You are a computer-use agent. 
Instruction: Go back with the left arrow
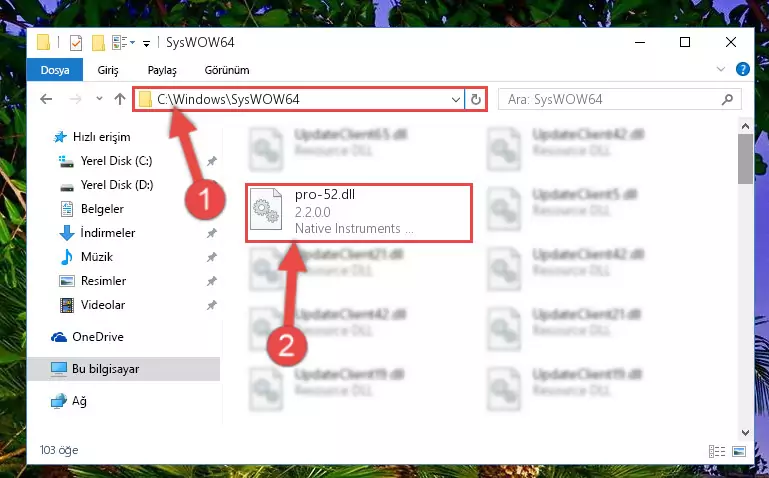click(46, 99)
